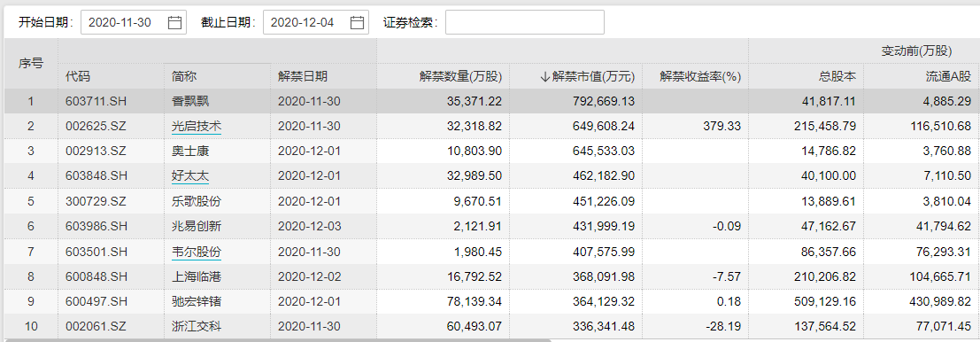Select the 浙江交科 row code 002061.SZ
980x342 pixels.
[x=96, y=326]
